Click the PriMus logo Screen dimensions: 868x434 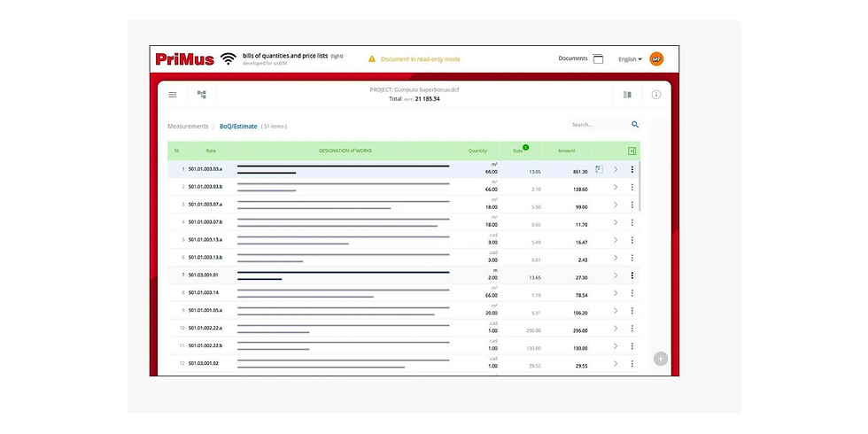coord(185,59)
